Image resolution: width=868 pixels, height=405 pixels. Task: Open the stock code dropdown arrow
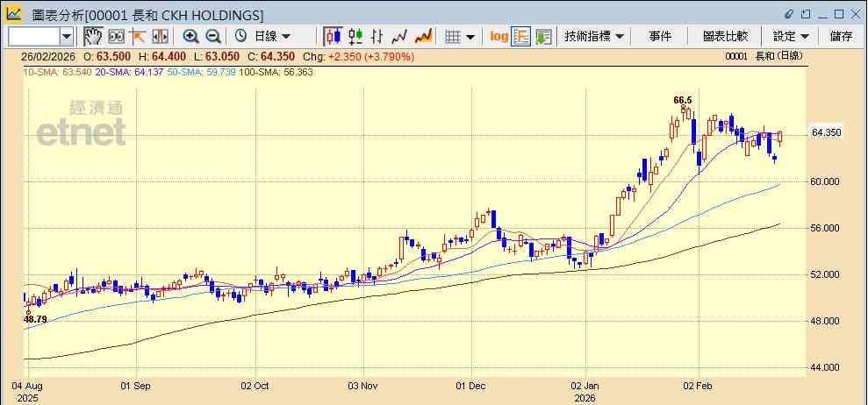point(67,37)
